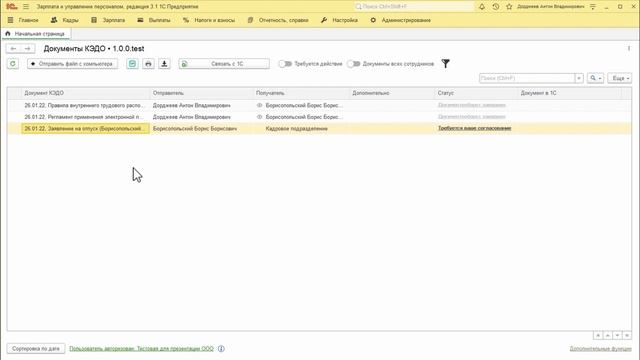Select row Заявление на отпуск
The height and width of the screenshot is (360, 640).
[x=319, y=129]
